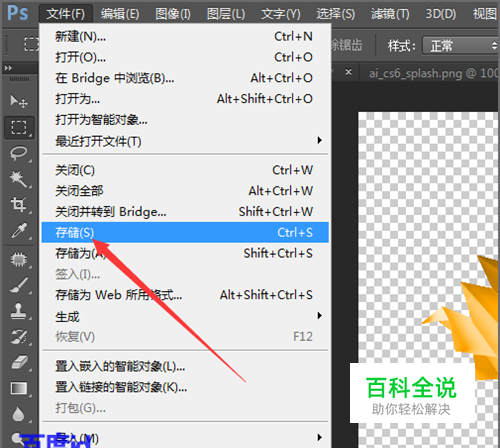Select the Clone Stamp tool

[x=19, y=311]
